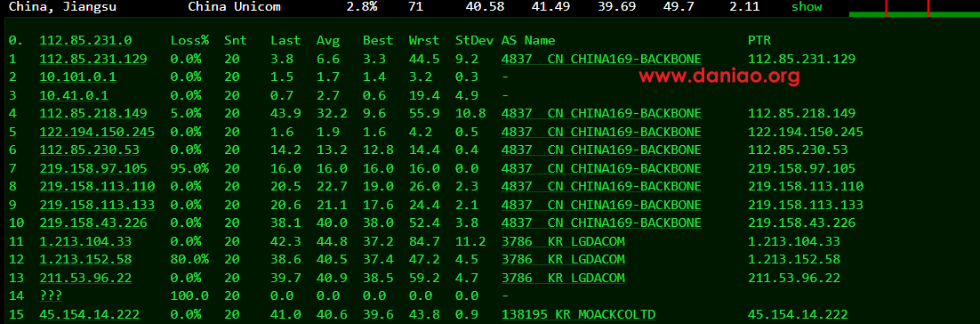Open AS link 138195 KR MOACKCOLTD
This screenshot has width=980, height=324.
(x=578, y=314)
